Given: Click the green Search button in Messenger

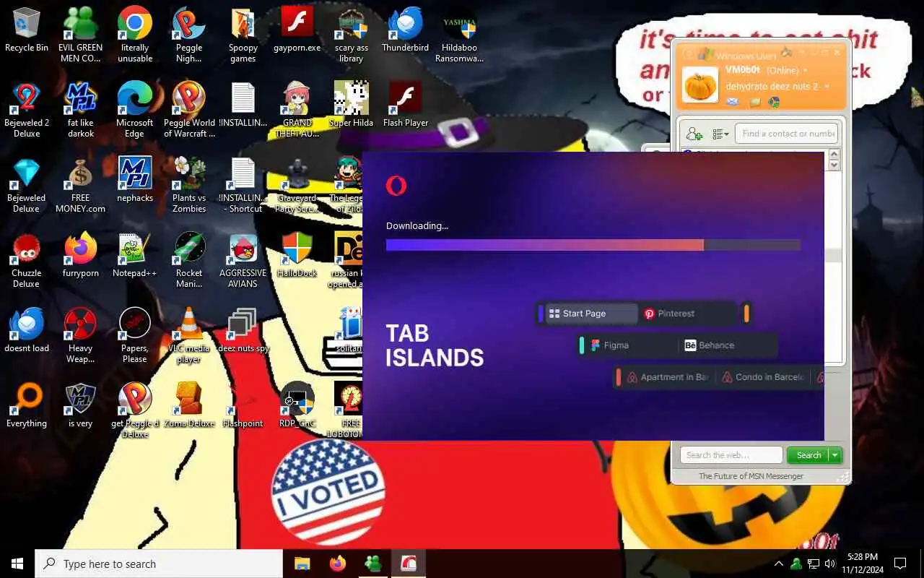Looking at the screenshot, I should click(x=808, y=455).
